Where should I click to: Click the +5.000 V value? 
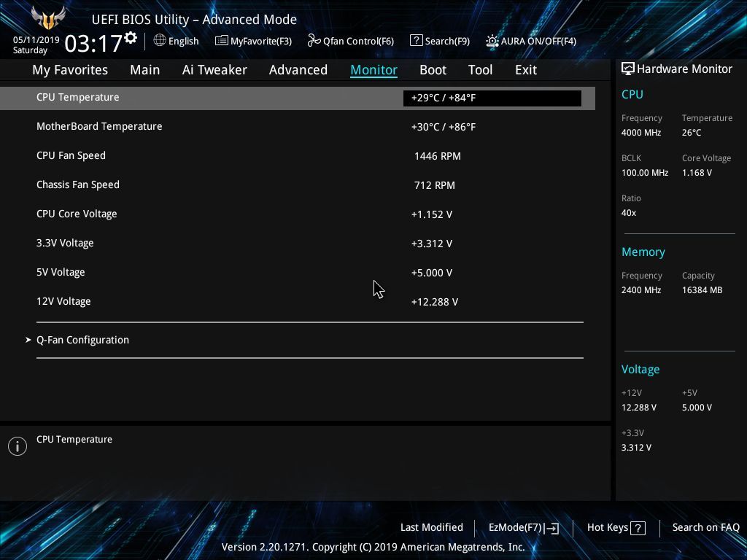432,273
